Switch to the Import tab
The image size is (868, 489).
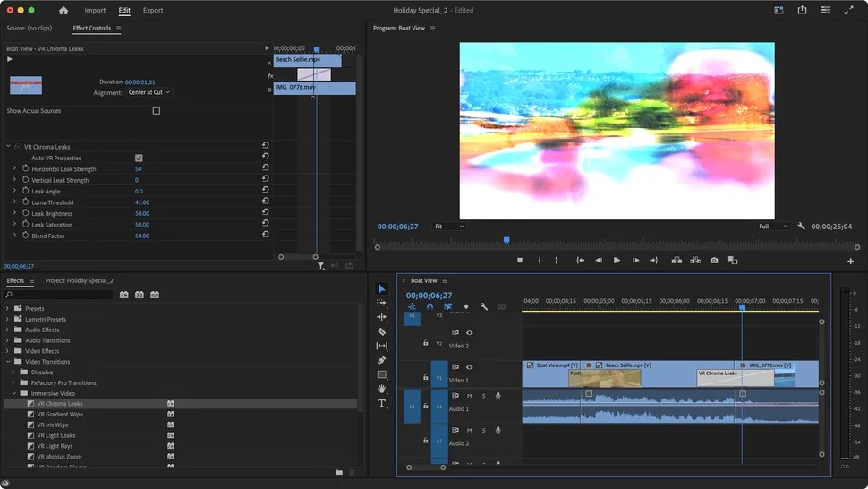click(95, 11)
